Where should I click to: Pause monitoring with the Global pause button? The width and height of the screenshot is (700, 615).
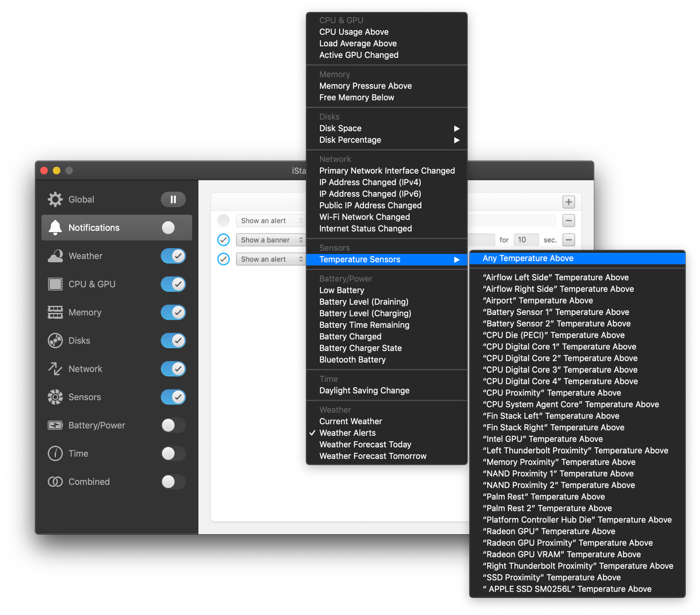[173, 199]
